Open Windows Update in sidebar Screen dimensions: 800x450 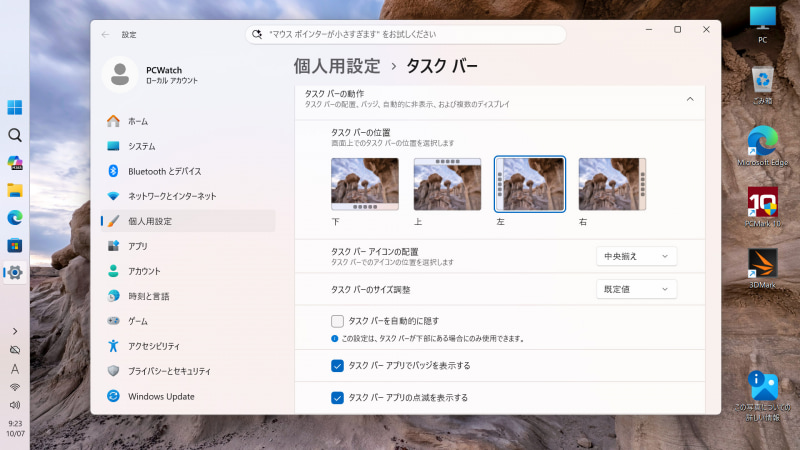coord(188,396)
